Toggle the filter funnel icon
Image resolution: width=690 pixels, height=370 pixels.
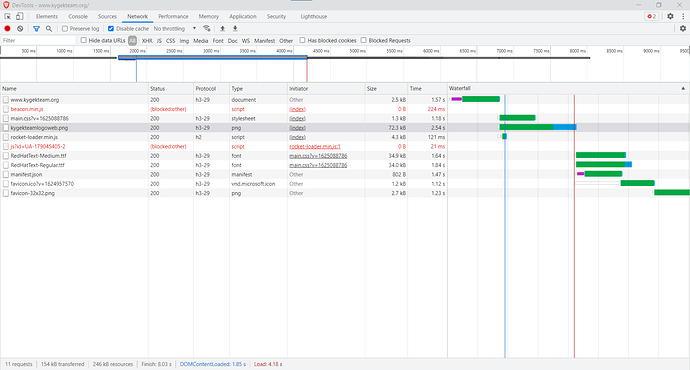click(x=37, y=29)
